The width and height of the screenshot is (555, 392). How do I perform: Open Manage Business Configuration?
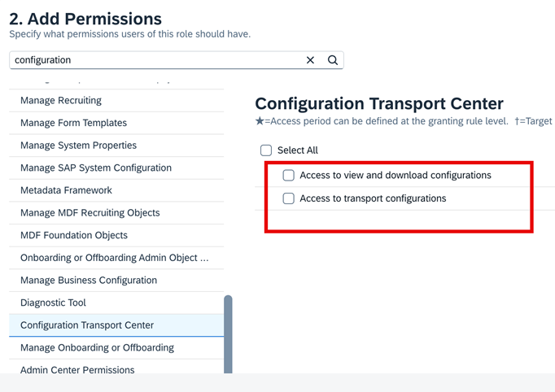[116, 281]
